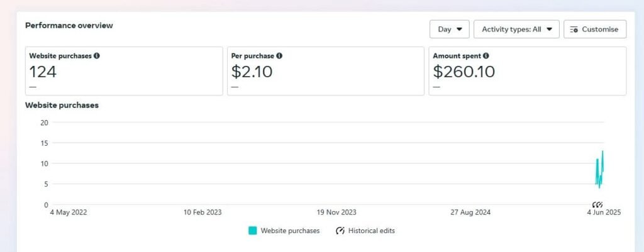644x252 pixels.
Task: Click the Historical edits legend label
Action: (x=372, y=231)
